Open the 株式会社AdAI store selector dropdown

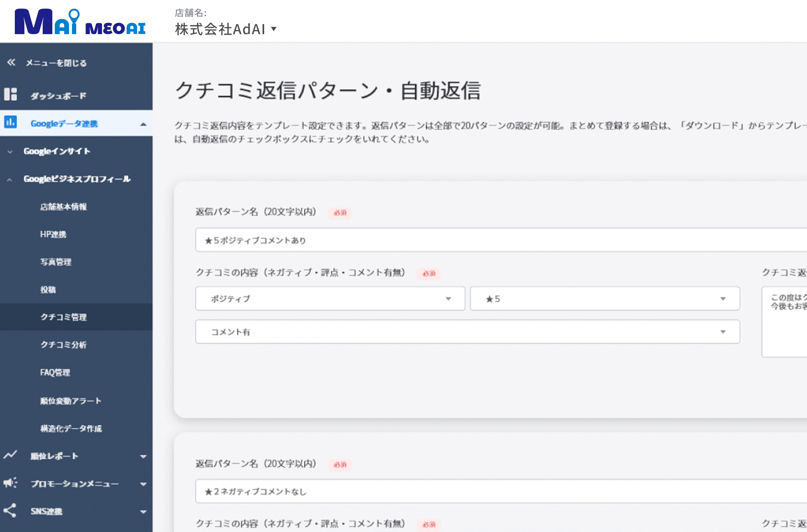click(226, 29)
